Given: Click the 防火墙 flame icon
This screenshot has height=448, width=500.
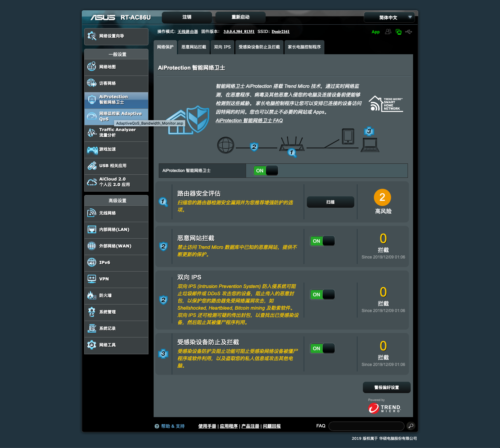Looking at the screenshot, I should pos(92,295).
